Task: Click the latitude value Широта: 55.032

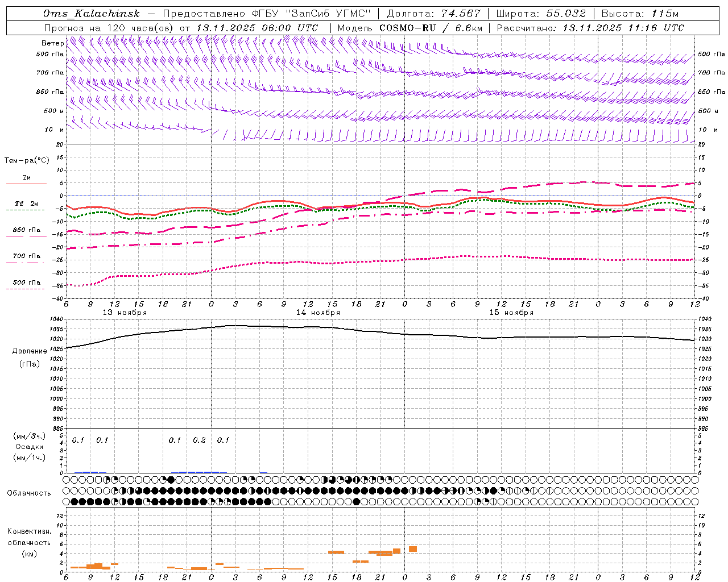Action: (541, 14)
